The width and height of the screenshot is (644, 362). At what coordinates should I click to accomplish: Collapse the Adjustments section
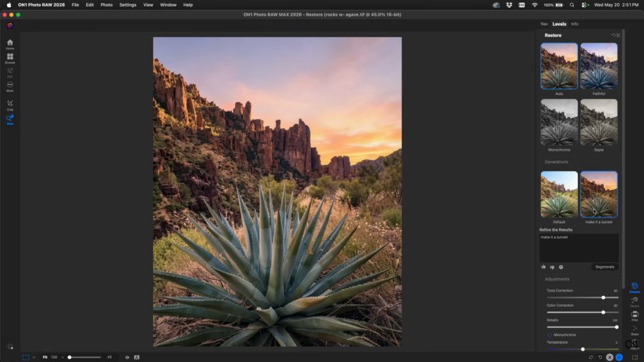557,279
